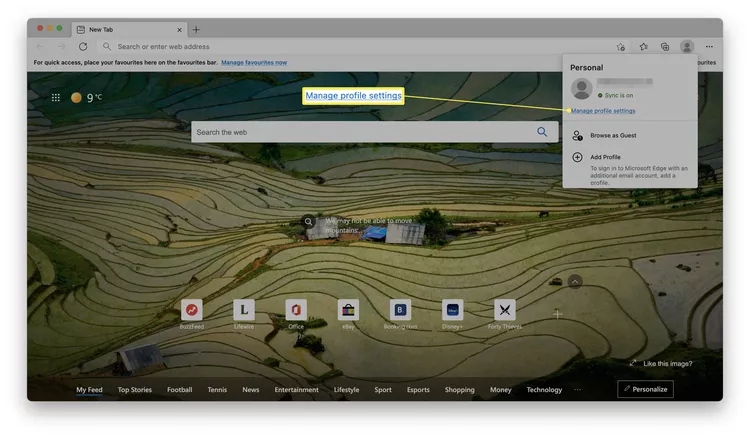
Task: Open the BuzzFeed quick link tile
Action: coord(191,310)
